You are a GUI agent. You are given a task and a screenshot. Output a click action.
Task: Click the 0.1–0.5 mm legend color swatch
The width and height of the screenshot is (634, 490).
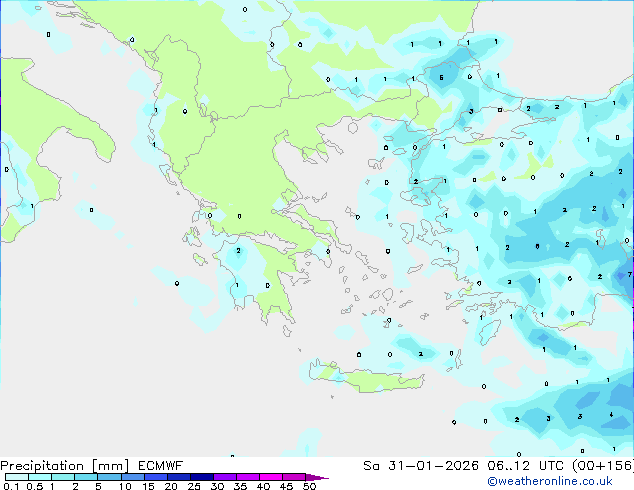coord(17,477)
